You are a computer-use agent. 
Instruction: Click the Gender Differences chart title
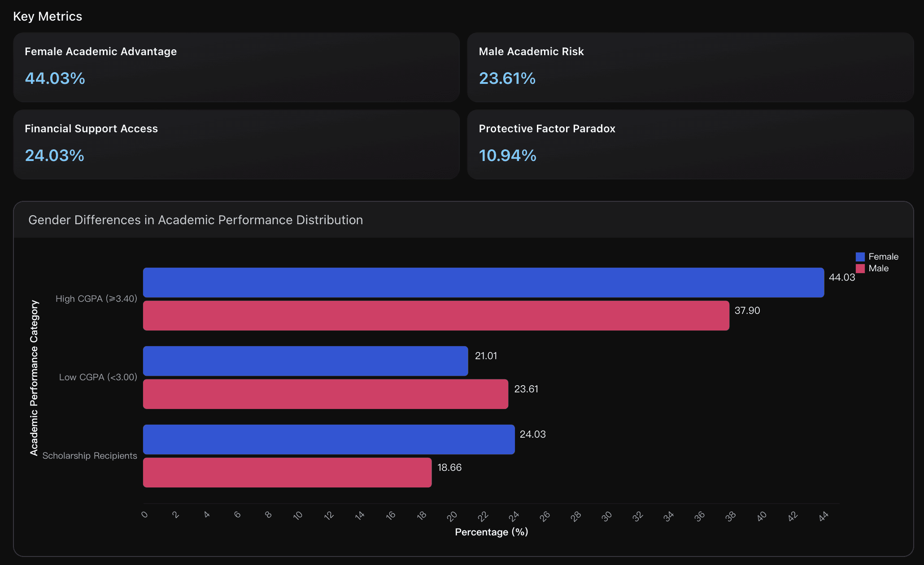(196, 220)
